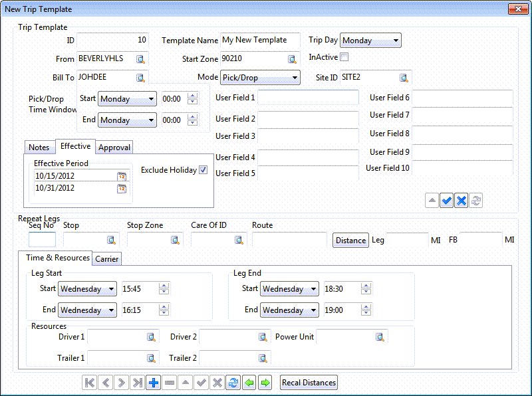Click the Template Name text field
Viewport: 532px width, 396px height.
(x=260, y=41)
